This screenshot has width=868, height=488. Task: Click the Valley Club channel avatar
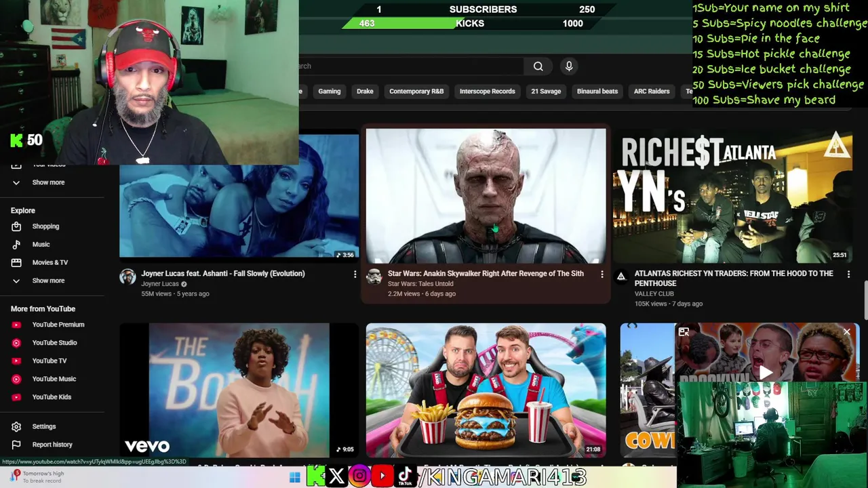coord(620,277)
